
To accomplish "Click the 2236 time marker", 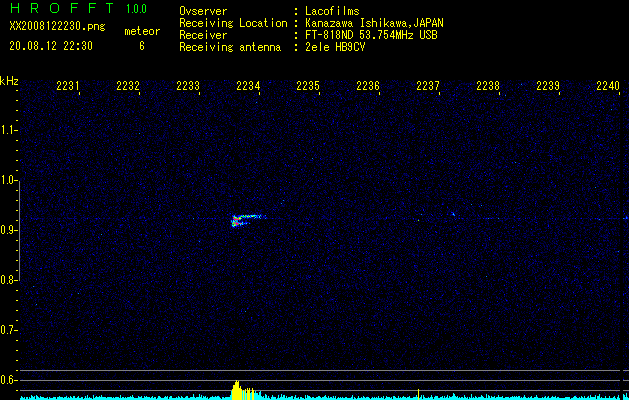I will pyautogui.click(x=368, y=86).
